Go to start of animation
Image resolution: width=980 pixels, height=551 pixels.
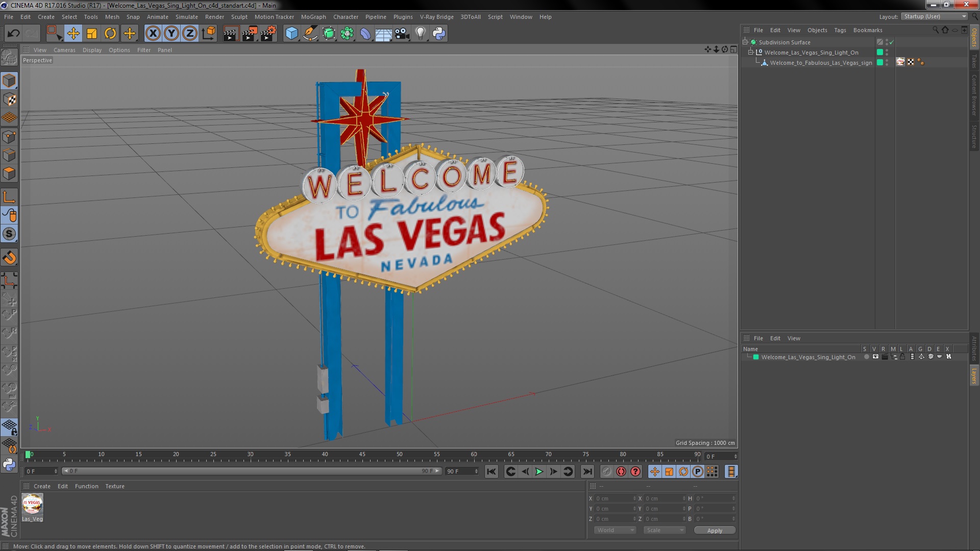tap(491, 472)
